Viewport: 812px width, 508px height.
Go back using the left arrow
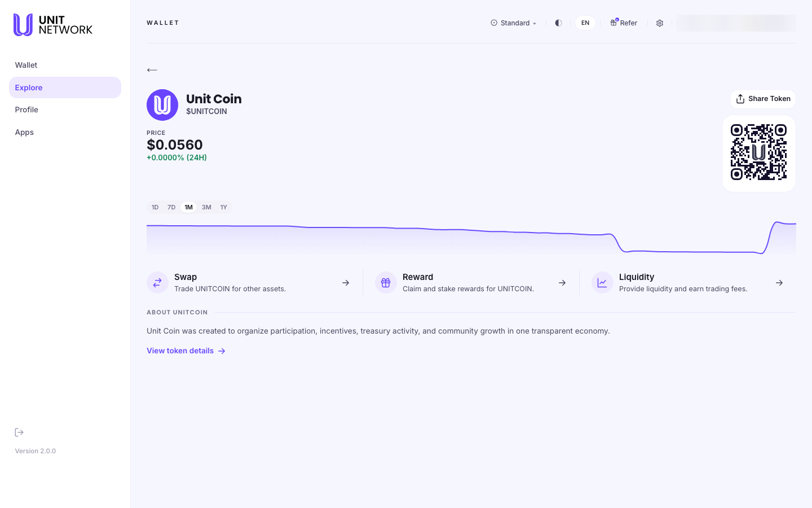tap(152, 70)
